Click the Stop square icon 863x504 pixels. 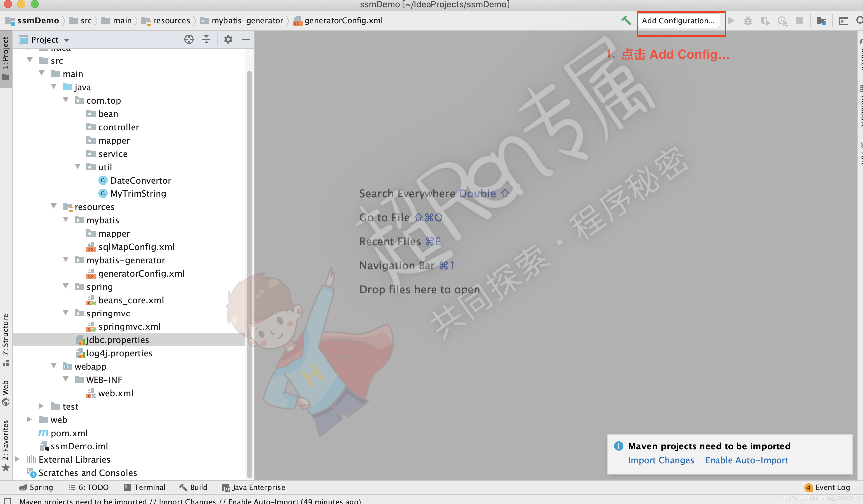800,21
